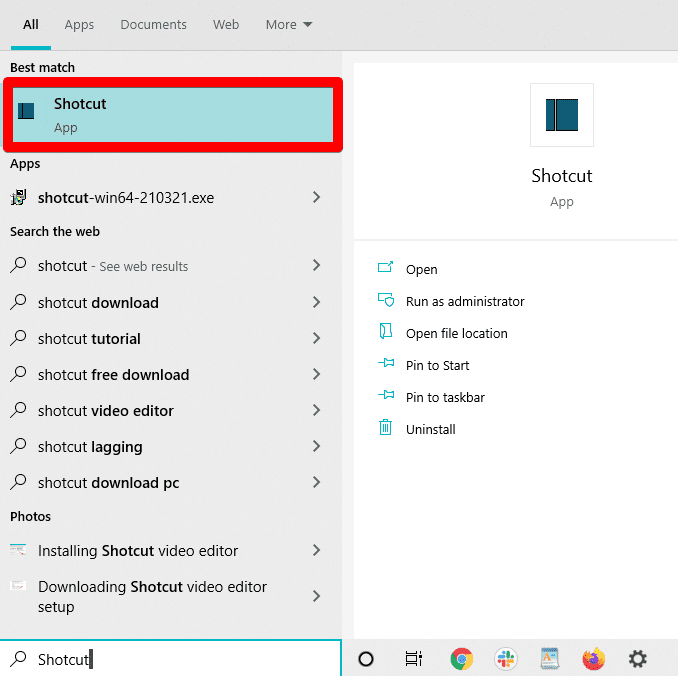Click the Uninstall trash can icon
The width and height of the screenshot is (678, 676).
(385, 427)
